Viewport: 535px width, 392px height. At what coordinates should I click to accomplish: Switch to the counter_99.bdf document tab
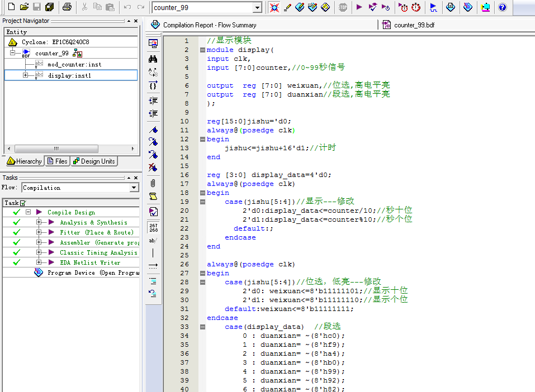pos(414,25)
